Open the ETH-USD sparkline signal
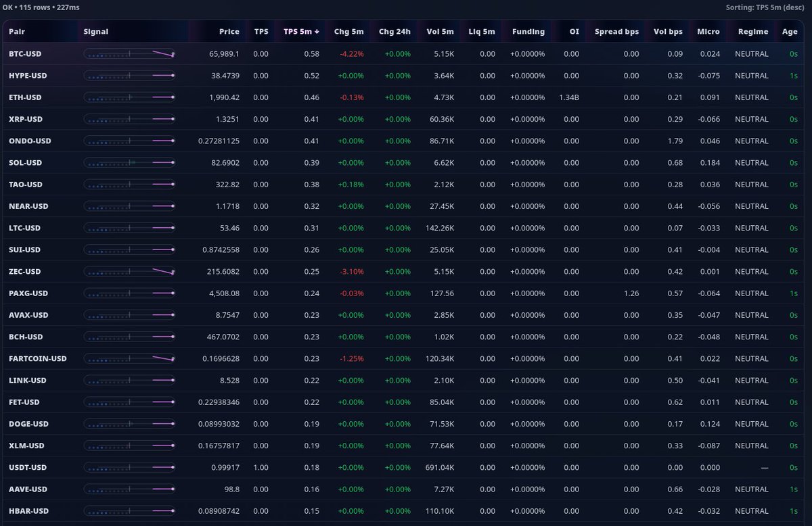This screenshot has width=812, height=526. click(129, 97)
